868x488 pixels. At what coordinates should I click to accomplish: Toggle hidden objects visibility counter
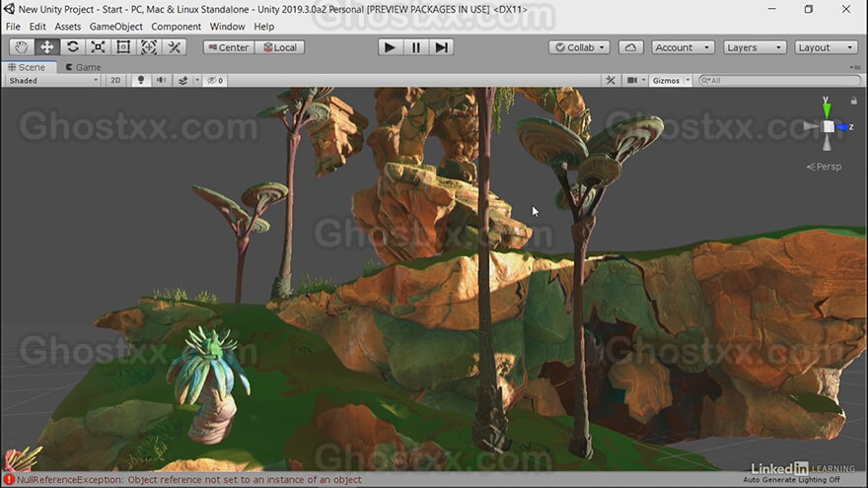(x=215, y=80)
